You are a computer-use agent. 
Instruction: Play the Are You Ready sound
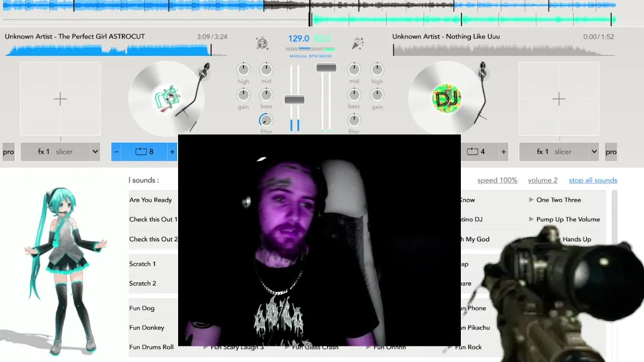150,200
